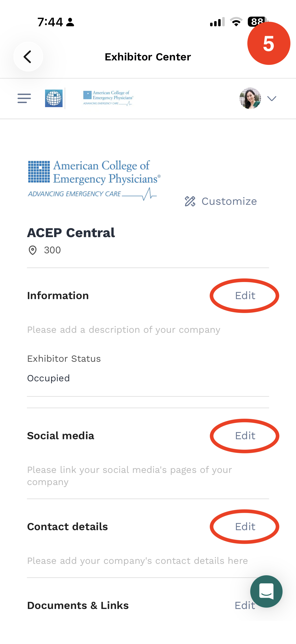This screenshot has height=644, width=296.
Task: Edit the Documents & Links section
Action: tap(245, 606)
